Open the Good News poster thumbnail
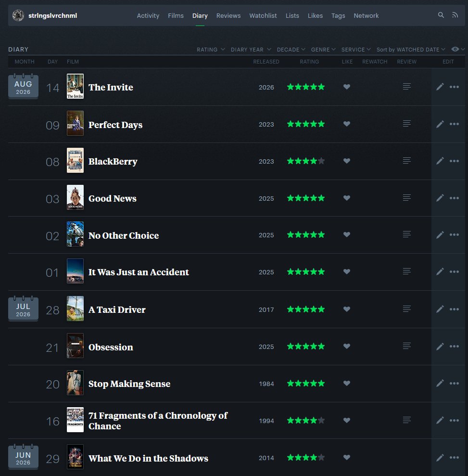 point(75,197)
